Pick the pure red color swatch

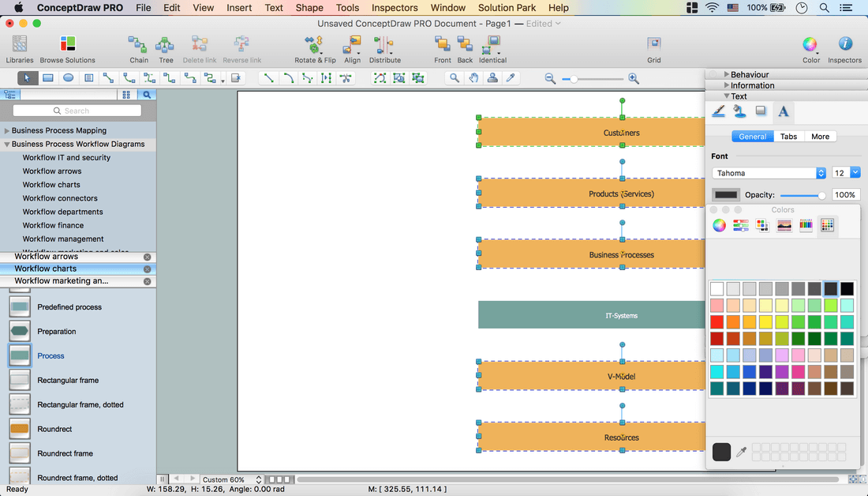(716, 322)
